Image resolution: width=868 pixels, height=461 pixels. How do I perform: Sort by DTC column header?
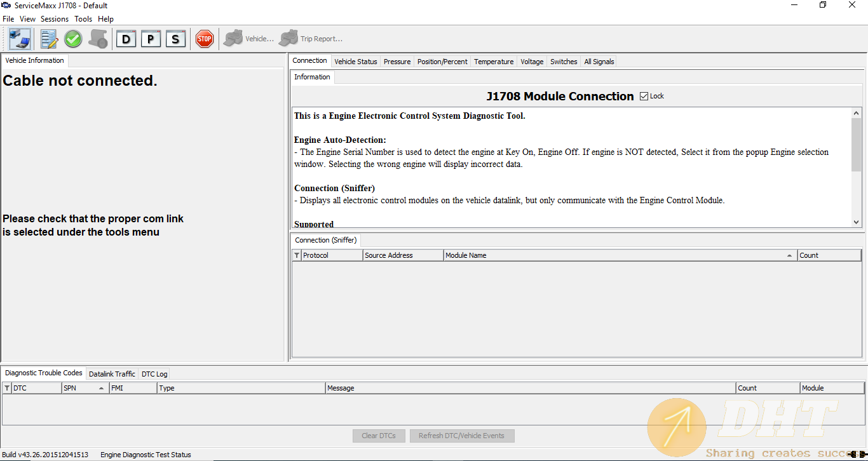36,388
